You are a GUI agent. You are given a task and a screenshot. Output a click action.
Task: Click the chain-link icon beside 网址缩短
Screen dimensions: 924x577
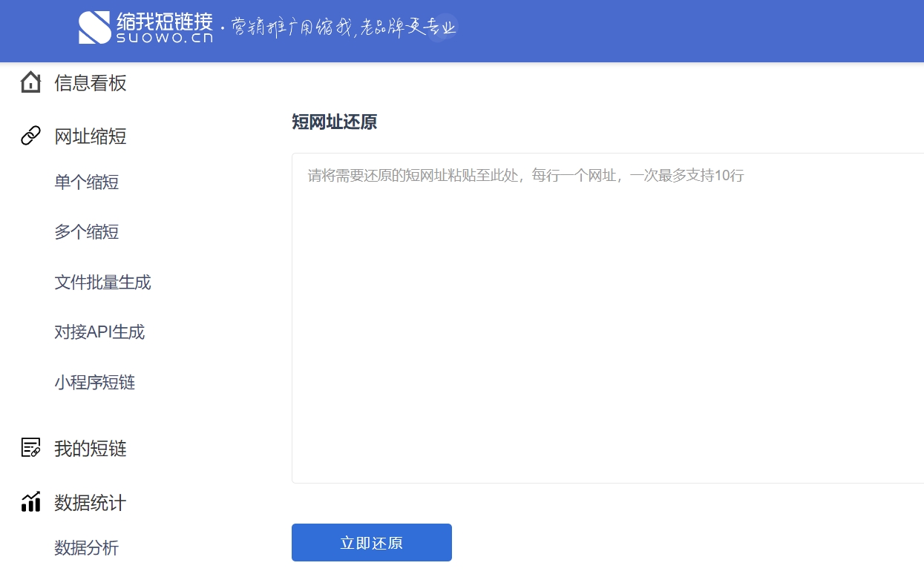coord(30,136)
